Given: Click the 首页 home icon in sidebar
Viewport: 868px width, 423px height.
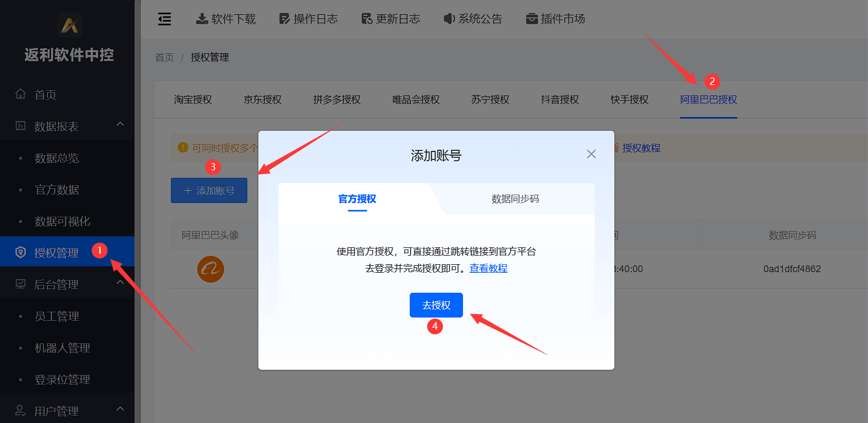Looking at the screenshot, I should coord(21,94).
